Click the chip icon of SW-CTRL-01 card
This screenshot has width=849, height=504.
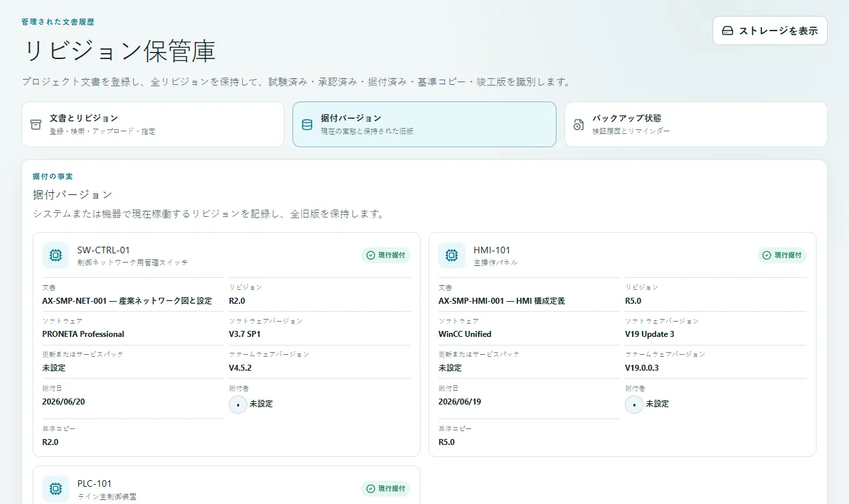coord(56,255)
